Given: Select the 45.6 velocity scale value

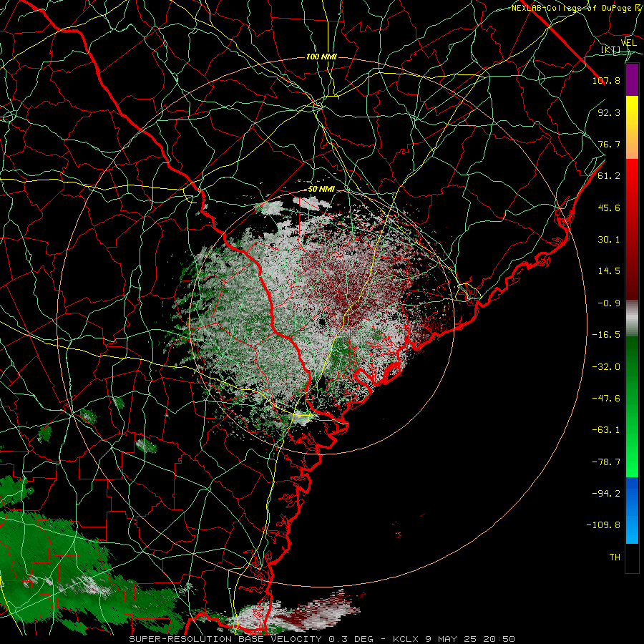Looking at the screenshot, I should pyautogui.click(x=609, y=208).
